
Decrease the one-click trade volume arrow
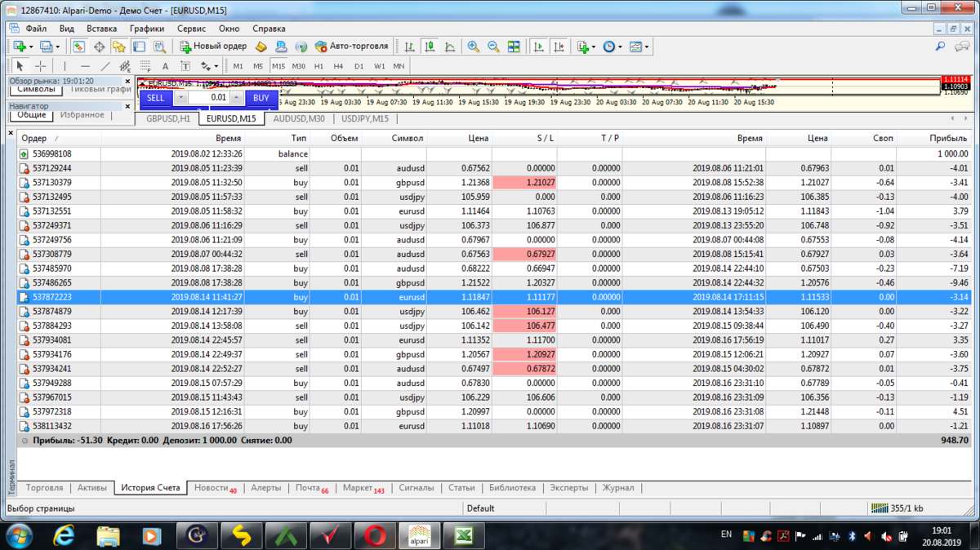(x=180, y=98)
